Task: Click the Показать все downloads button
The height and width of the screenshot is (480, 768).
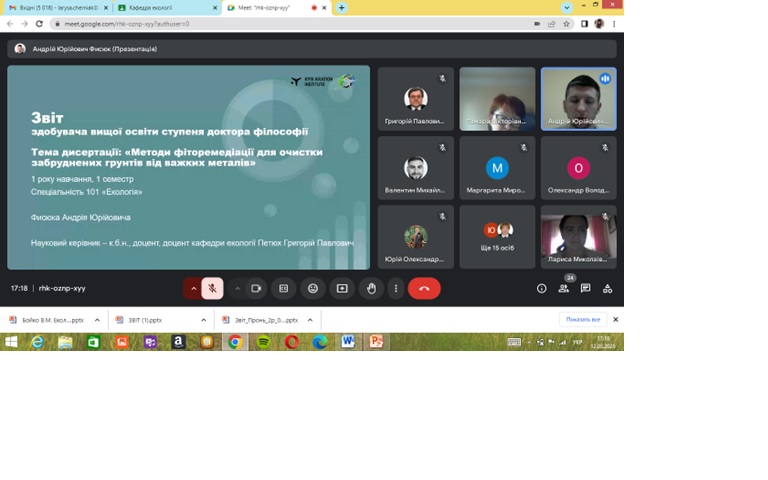Action: [583, 320]
